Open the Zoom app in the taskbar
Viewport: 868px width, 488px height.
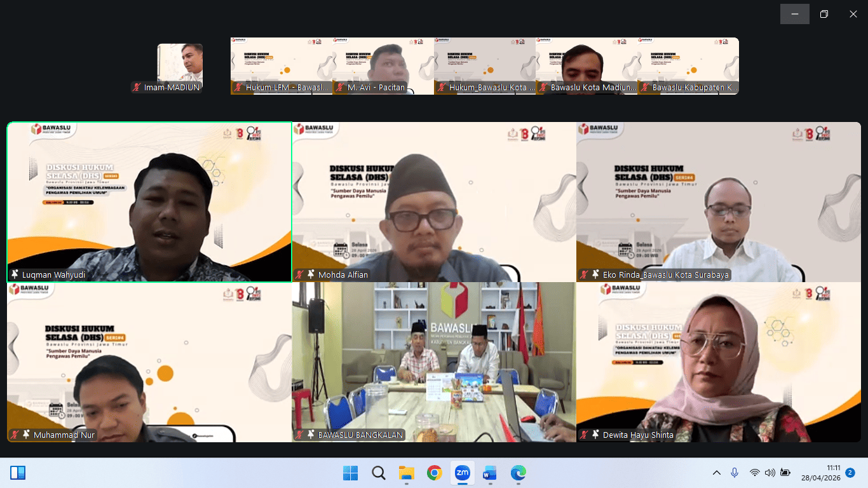click(462, 473)
